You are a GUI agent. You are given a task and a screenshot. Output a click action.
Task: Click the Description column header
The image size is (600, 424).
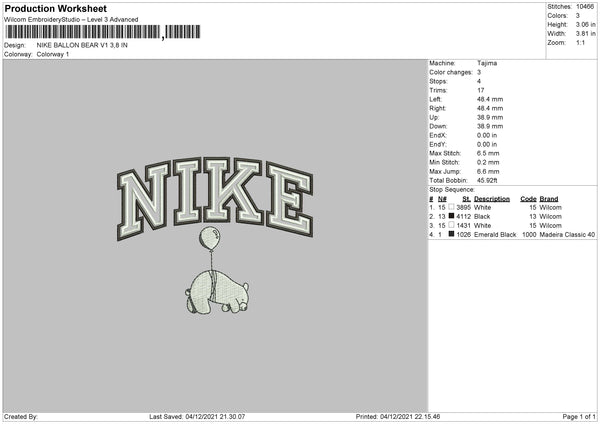click(x=492, y=199)
